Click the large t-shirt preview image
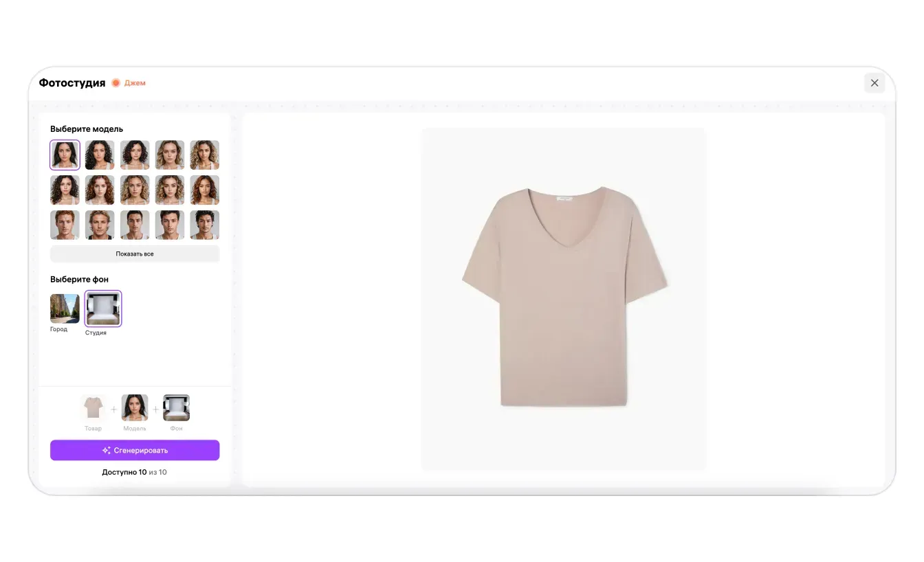The height and width of the screenshot is (562, 924). point(564,299)
